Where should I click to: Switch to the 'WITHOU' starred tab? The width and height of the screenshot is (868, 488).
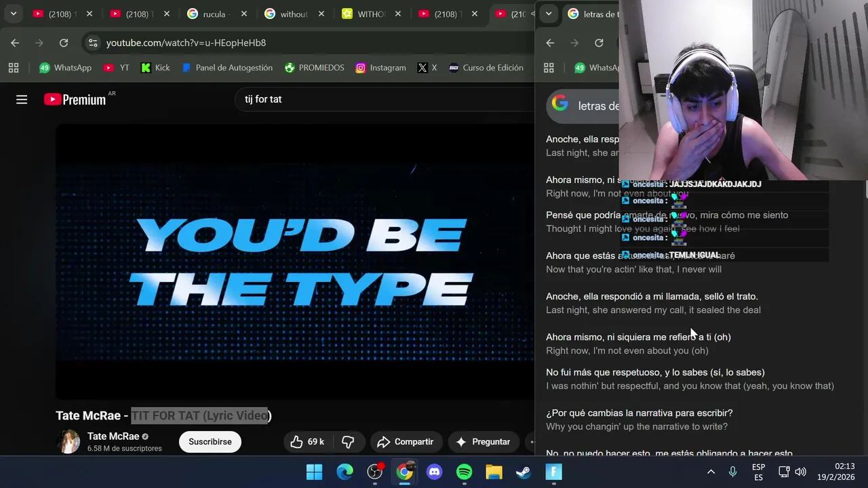click(x=371, y=14)
